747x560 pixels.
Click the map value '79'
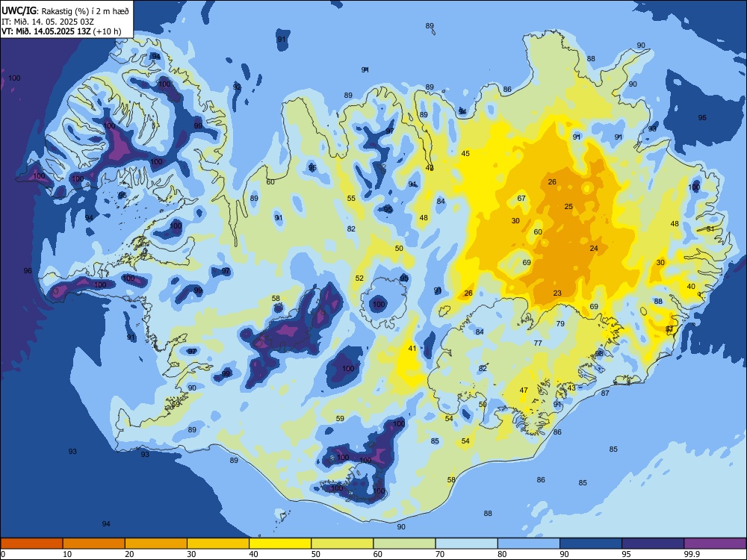(x=560, y=323)
